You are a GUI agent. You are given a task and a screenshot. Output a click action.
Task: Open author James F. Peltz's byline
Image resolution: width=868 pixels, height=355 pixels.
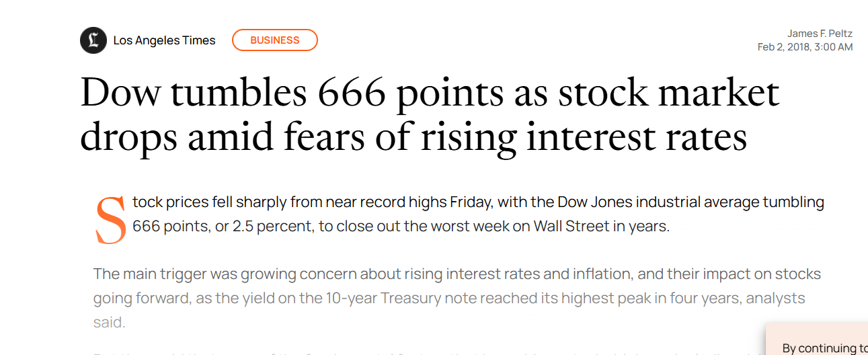[820, 34]
